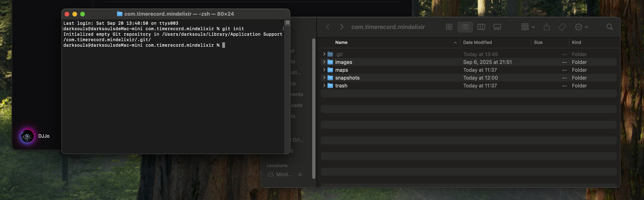Screen dimensions: 644x200
Task: Expand the snapshots folder
Action: [x=324, y=78]
